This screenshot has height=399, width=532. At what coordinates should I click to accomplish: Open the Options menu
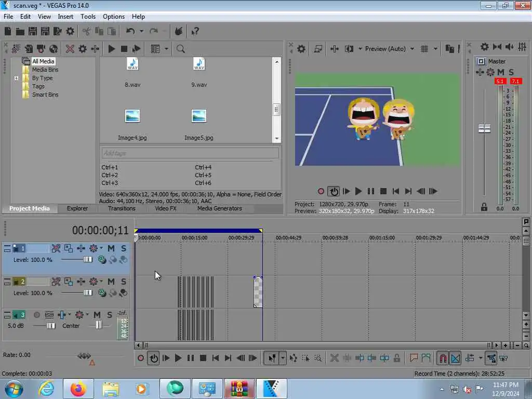click(114, 17)
